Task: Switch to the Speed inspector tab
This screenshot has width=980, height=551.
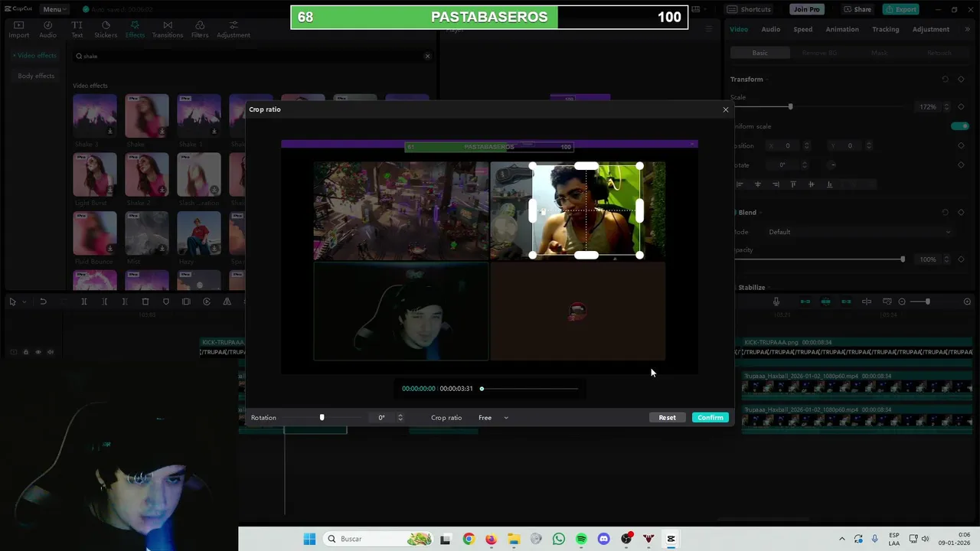Action: (x=803, y=29)
